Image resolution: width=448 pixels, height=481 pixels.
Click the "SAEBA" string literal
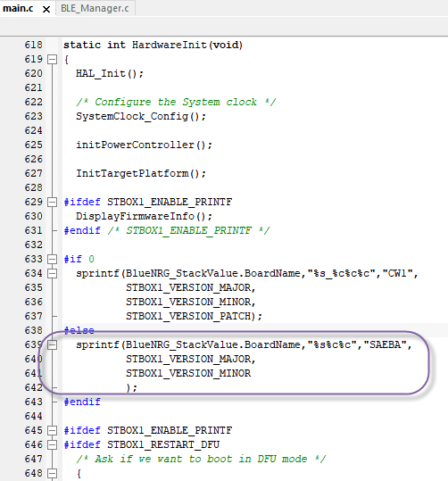pos(385,344)
